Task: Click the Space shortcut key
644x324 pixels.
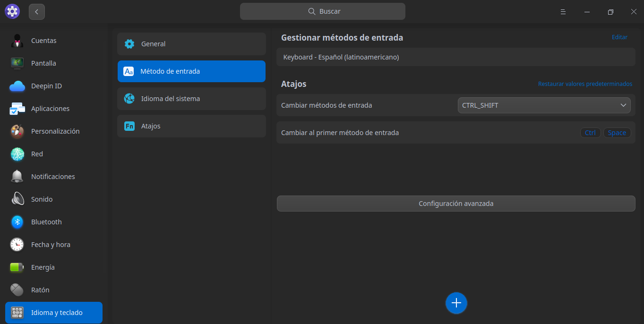Action: click(617, 133)
